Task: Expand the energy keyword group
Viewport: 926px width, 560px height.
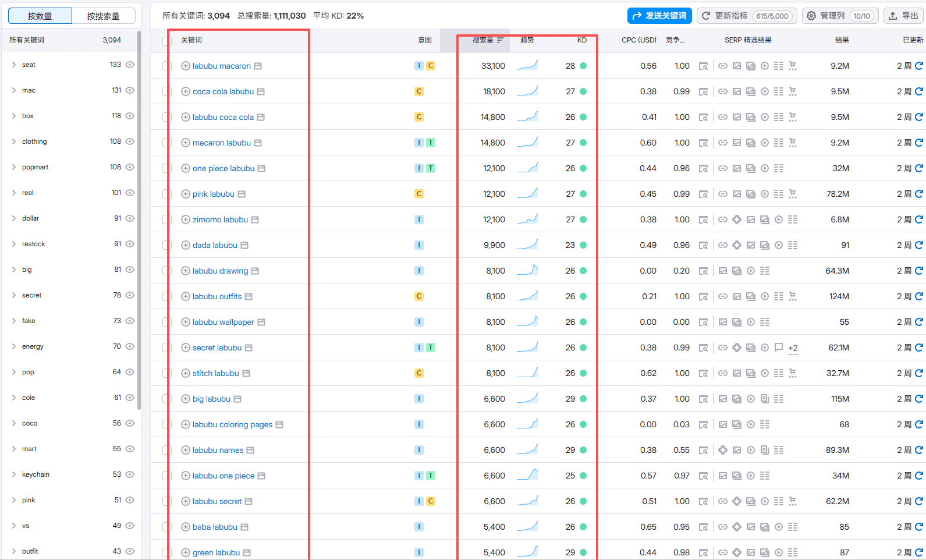Action: (x=13, y=346)
